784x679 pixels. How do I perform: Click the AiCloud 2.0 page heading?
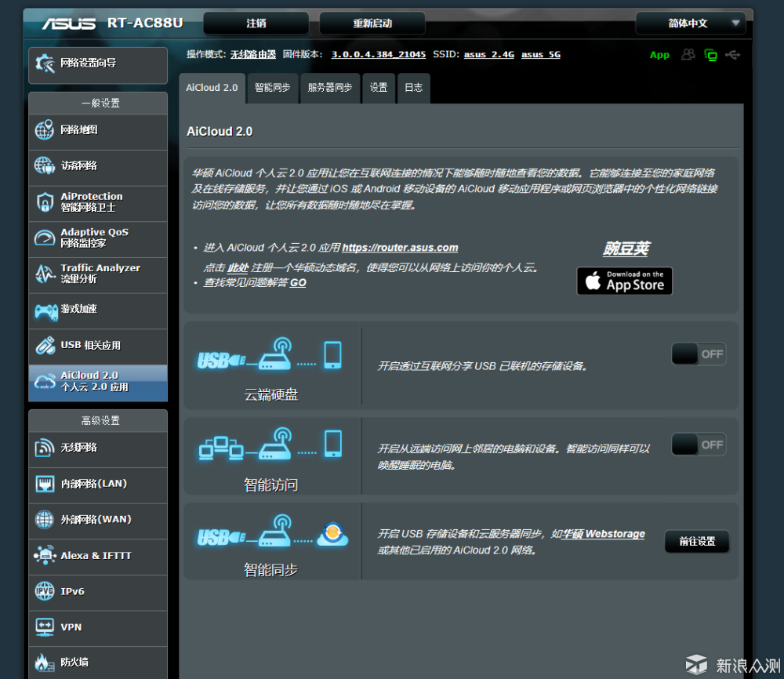[220, 132]
